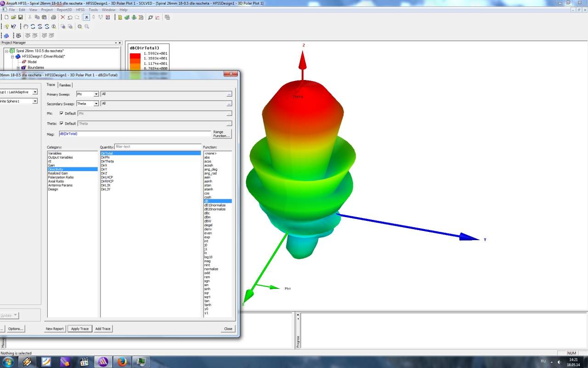Viewport: 588px width, 368px height.
Task: Click the media clapperboard taskbar icon
Action: [84, 362]
